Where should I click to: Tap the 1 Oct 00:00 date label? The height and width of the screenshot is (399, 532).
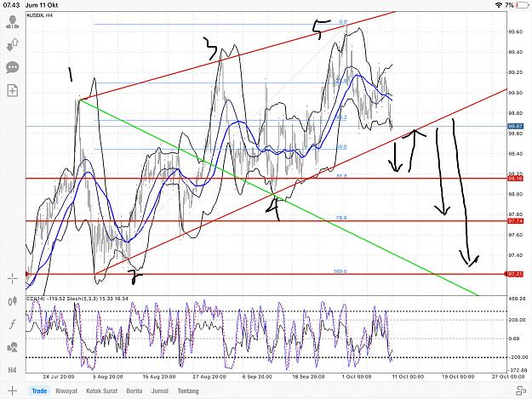click(357, 377)
